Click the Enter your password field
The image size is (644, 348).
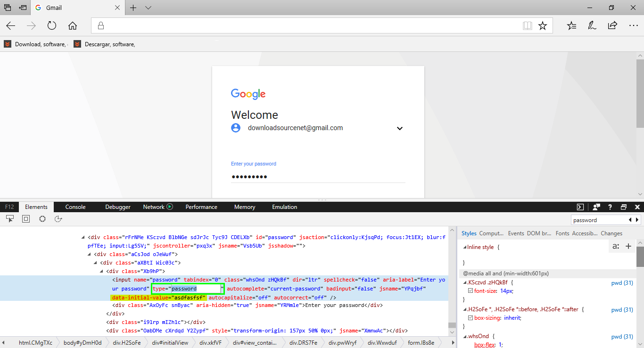[x=318, y=177]
